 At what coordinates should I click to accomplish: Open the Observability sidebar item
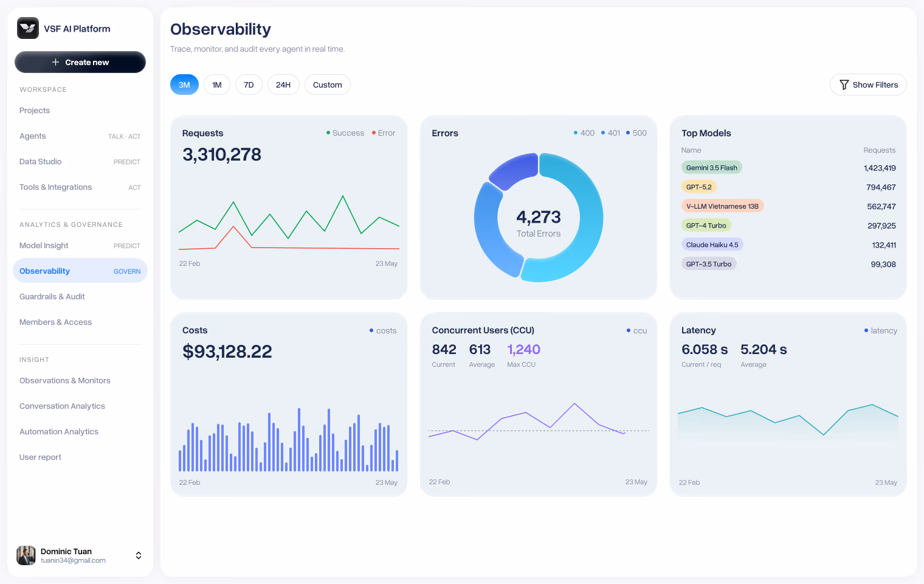coord(80,271)
